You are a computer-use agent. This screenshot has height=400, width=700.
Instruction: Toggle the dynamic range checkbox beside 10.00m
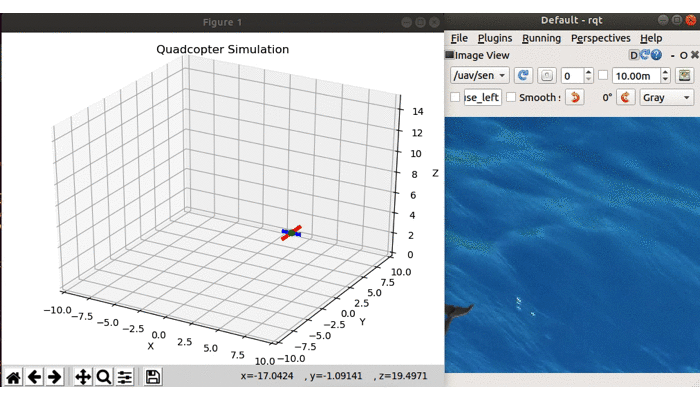point(603,75)
